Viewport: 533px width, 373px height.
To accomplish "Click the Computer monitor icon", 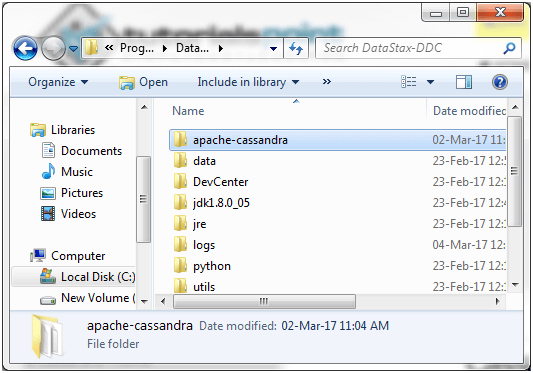I will 38,256.
